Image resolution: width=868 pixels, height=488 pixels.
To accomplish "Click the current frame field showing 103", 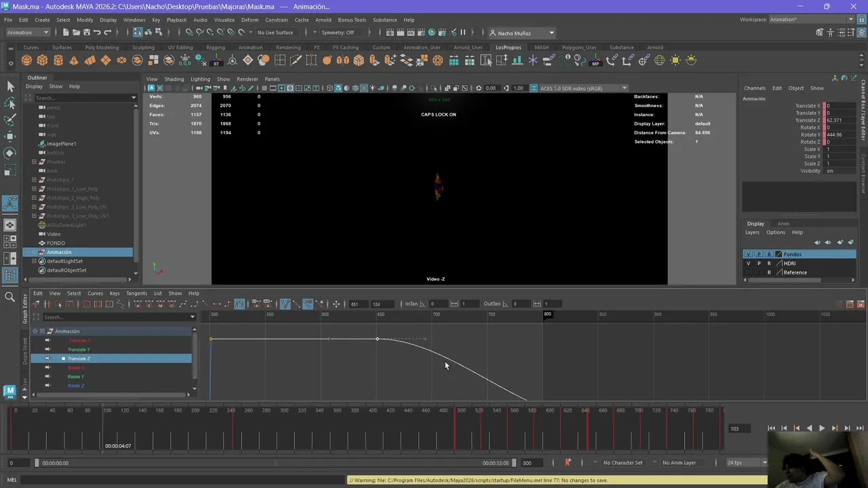I will click(x=739, y=428).
